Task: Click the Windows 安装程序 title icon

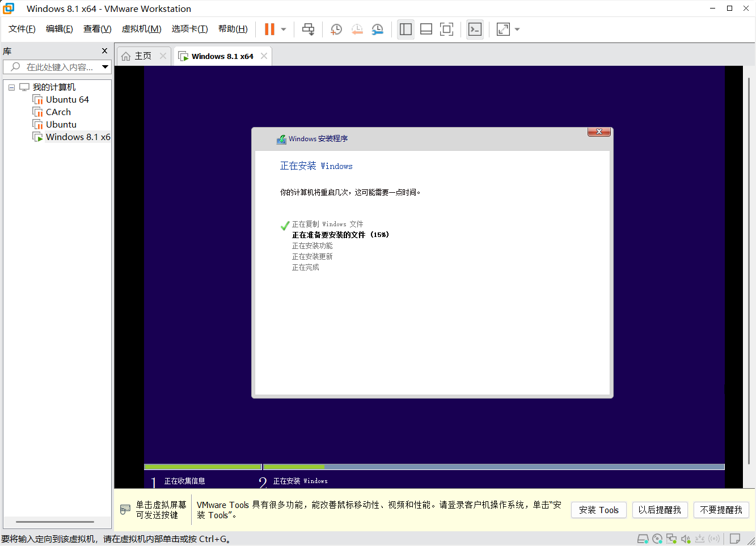Action: pos(281,139)
